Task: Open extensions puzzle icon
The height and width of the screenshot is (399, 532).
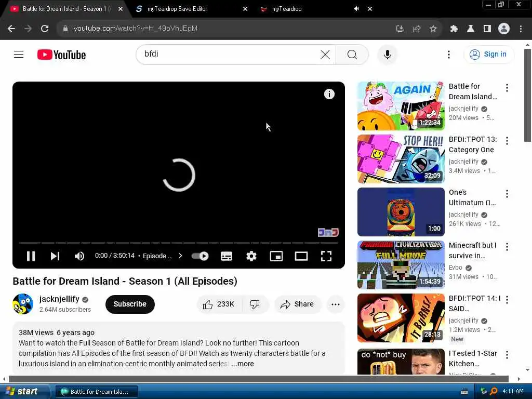Action: click(x=454, y=29)
